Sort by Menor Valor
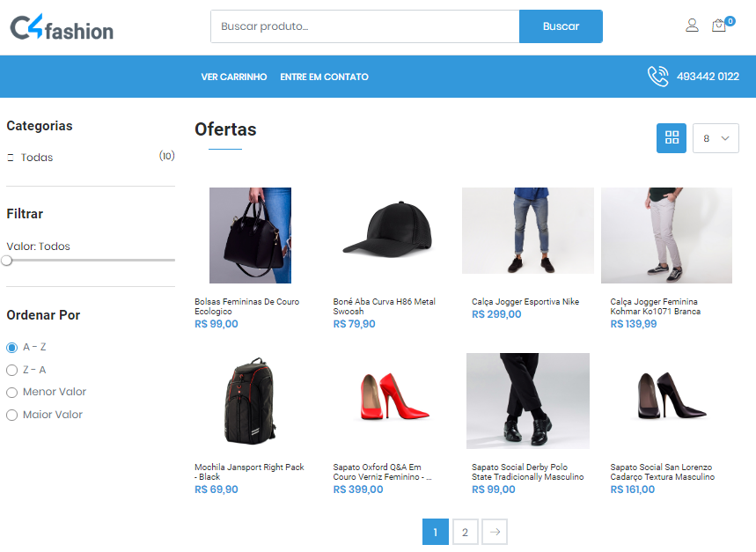Screen dimensions: 756x552 [12, 392]
